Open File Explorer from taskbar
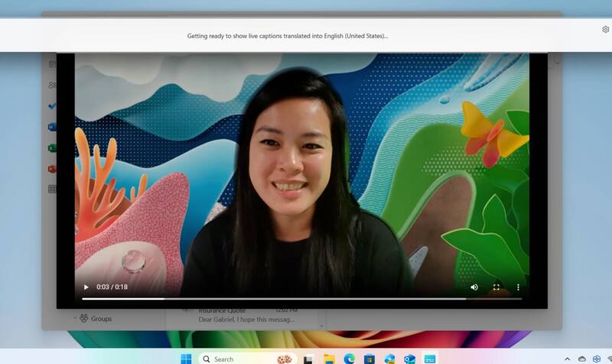 (x=329, y=359)
